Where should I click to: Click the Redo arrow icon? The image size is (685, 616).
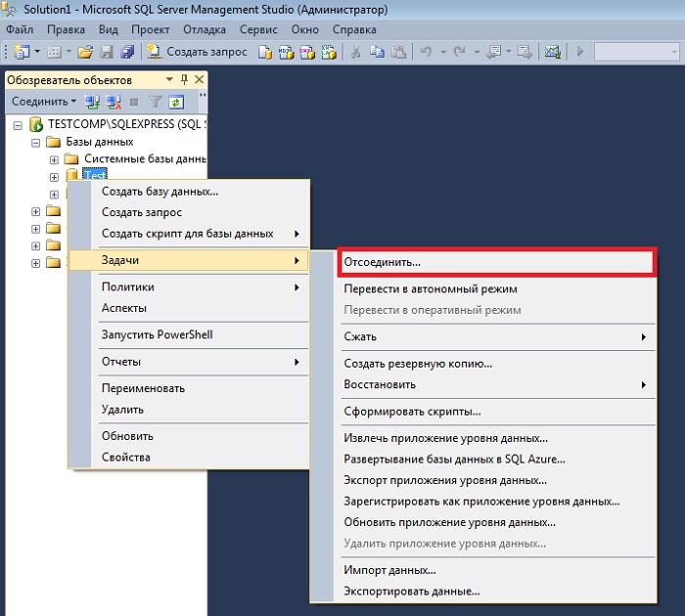459,52
